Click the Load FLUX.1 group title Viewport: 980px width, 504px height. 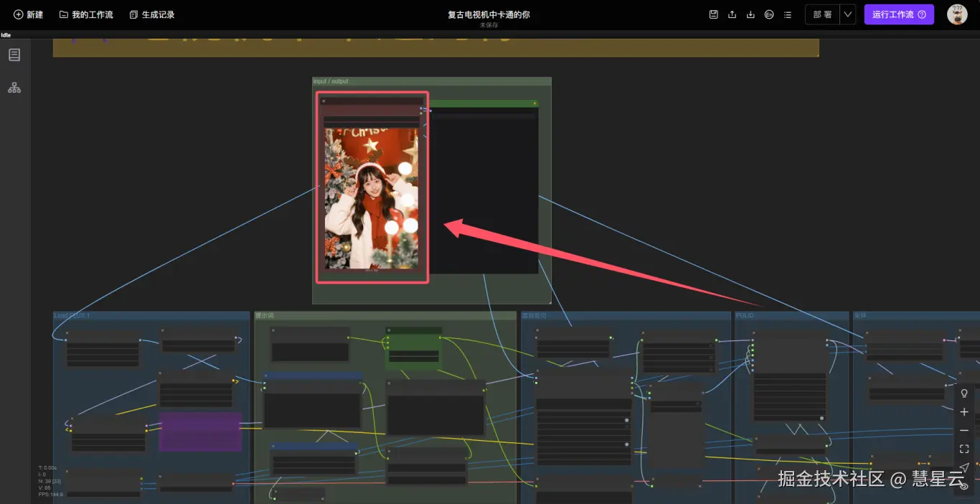pos(72,315)
